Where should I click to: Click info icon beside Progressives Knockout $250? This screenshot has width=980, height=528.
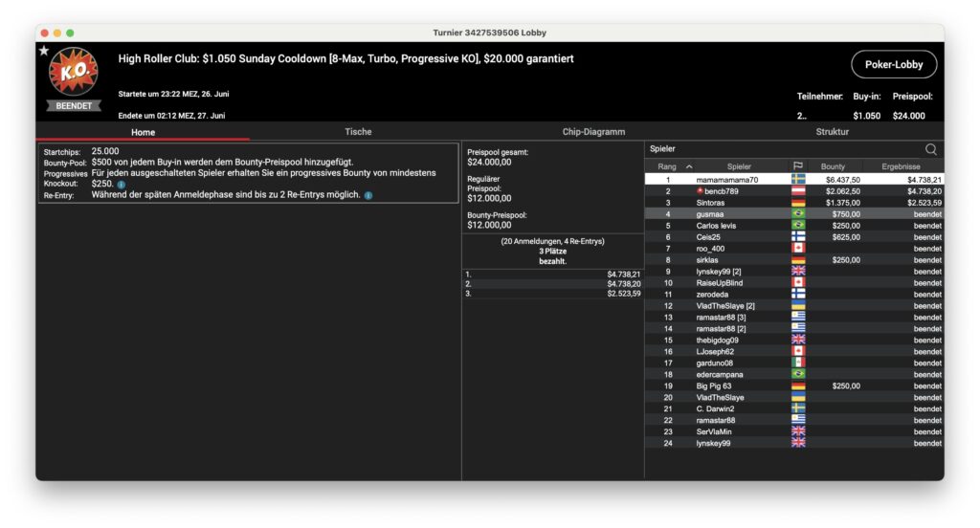click(122, 184)
